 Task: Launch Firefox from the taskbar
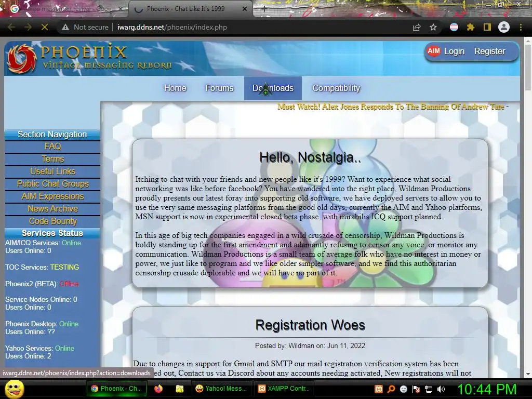158,389
